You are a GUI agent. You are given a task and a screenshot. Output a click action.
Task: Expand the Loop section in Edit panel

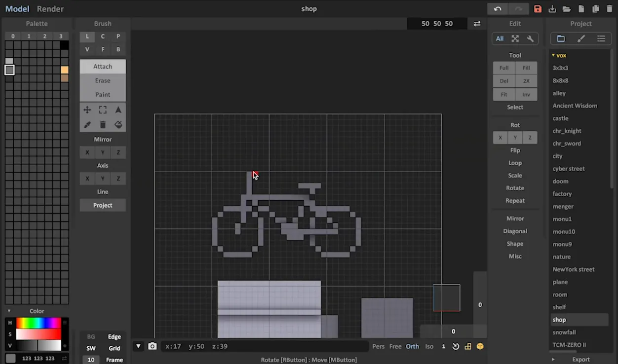tap(515, 163)
